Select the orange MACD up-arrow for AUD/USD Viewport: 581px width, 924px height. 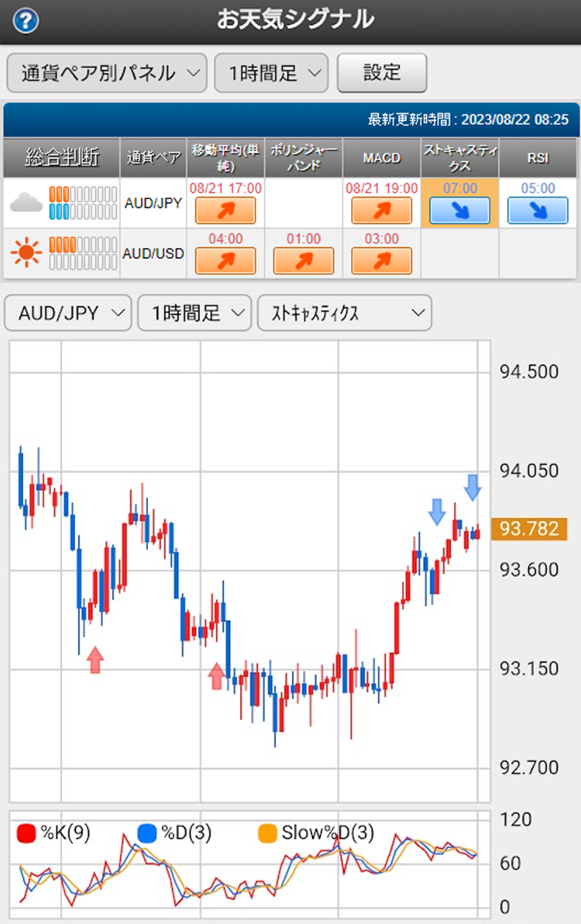(x=380, y=260)
